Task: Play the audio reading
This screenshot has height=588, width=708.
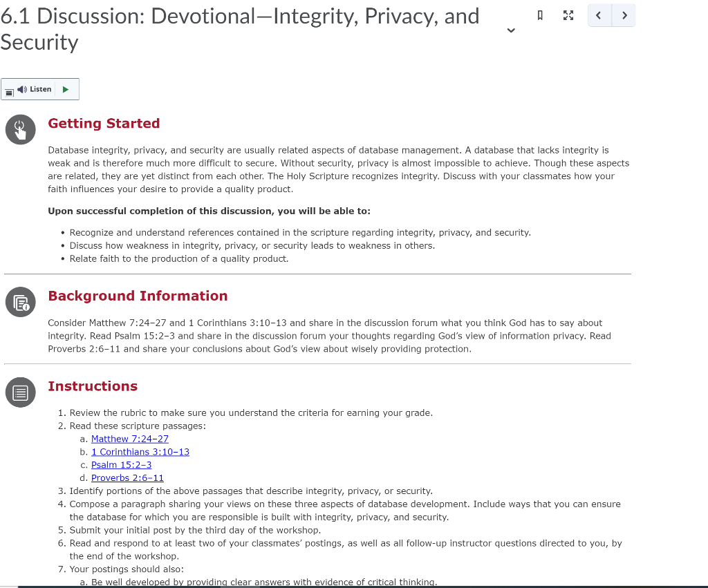Action: coord(66,89)
